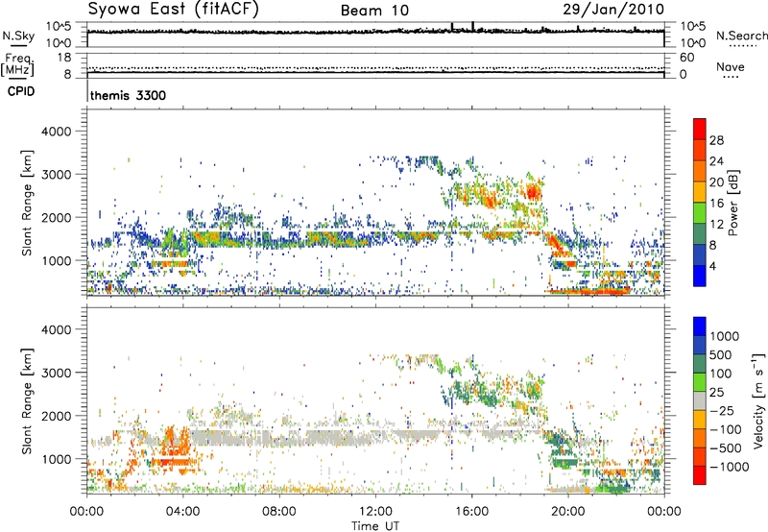The width and height of the screenshot is (768, 532).
Task: Click the '-25' tick on Velocity colorbar
Action: click(x=725, y=411)
